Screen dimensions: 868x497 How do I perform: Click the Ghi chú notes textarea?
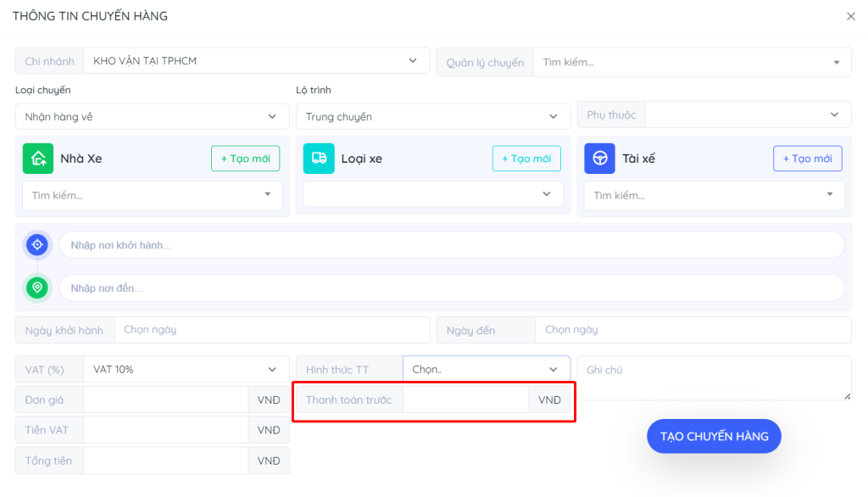pyautogui.click(x=714, y=377)
